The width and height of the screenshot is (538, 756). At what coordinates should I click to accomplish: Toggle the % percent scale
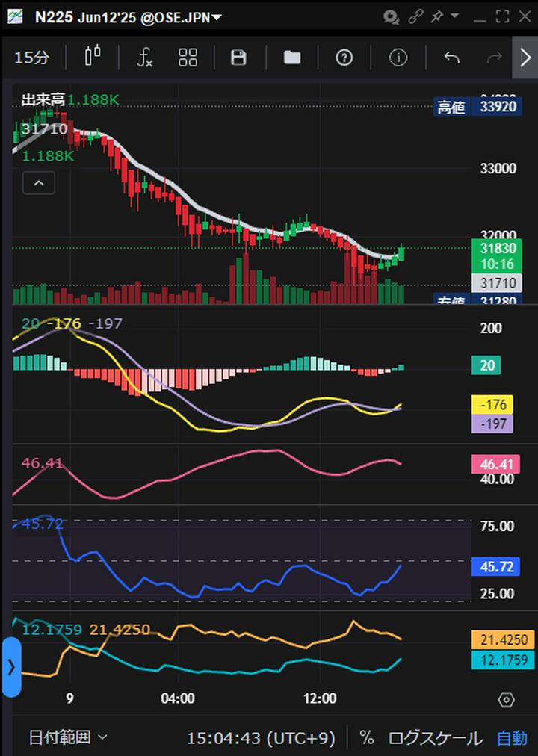pos(366,738)
